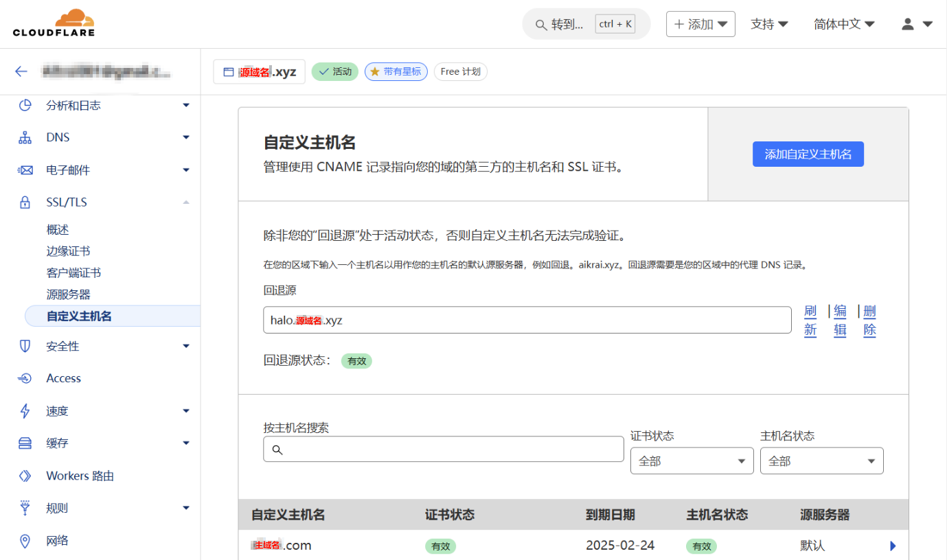This screenshot has width=947, height=560.
Task: Click the 回退源 input field
Action: click(527, 320)
